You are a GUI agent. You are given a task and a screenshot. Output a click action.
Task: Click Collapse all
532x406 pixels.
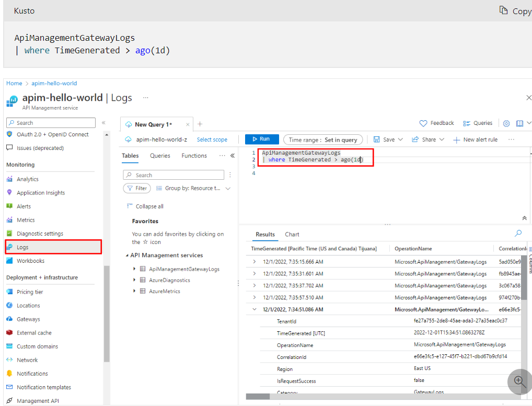click(x=145, y=206)
